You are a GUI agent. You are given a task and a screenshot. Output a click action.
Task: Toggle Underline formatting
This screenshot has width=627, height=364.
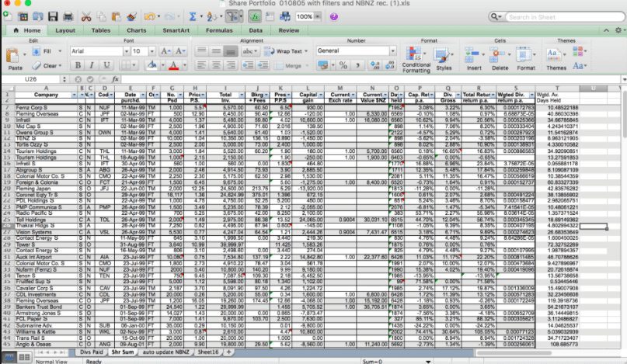[106, 65]
